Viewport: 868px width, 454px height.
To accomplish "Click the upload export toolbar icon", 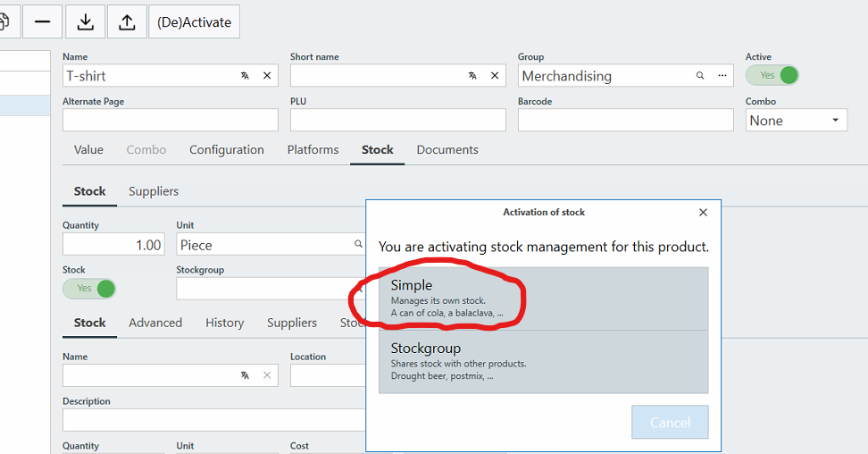I will pos(127,22).
